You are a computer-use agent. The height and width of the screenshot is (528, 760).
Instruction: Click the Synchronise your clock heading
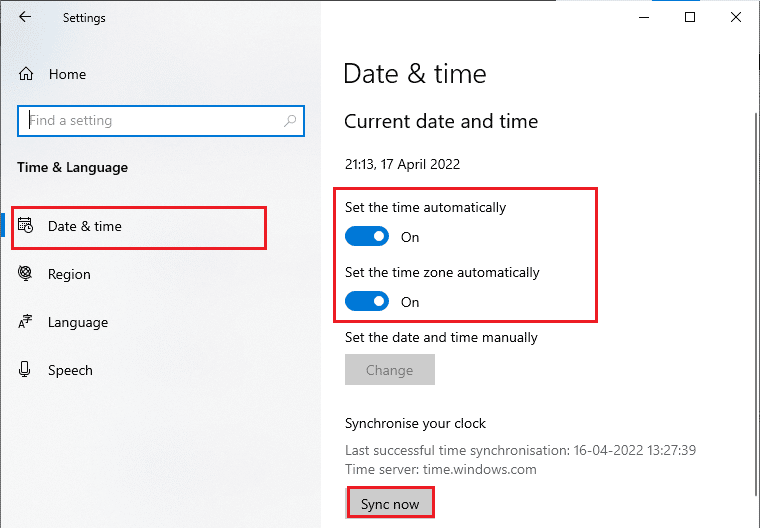pos(415,424)
